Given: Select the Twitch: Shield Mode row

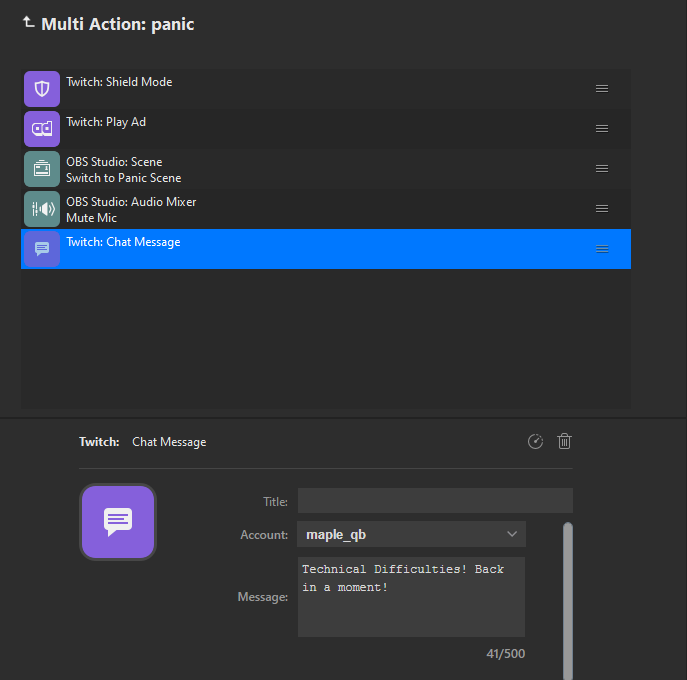Looking at the screenshot, I should coord(326,89).
